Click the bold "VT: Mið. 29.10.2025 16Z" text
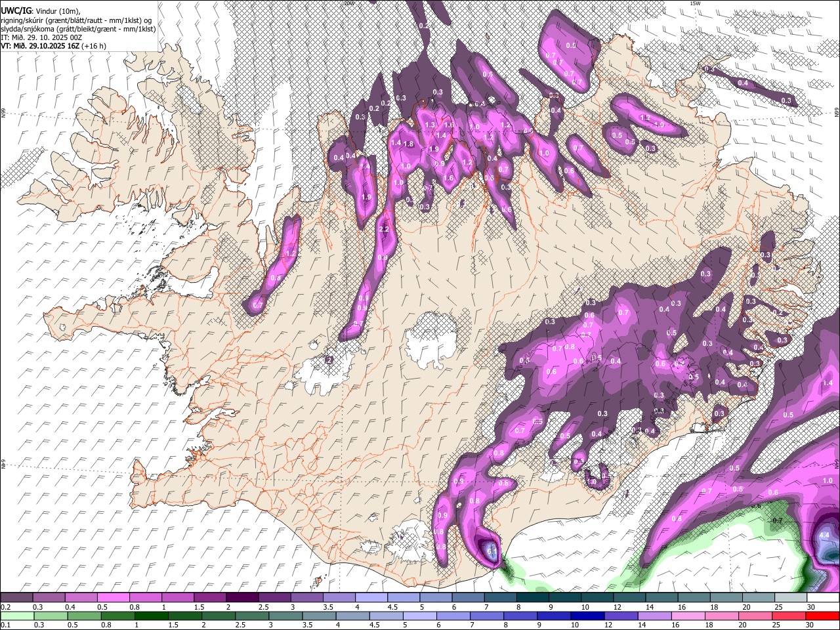 [x=40, y=46]
